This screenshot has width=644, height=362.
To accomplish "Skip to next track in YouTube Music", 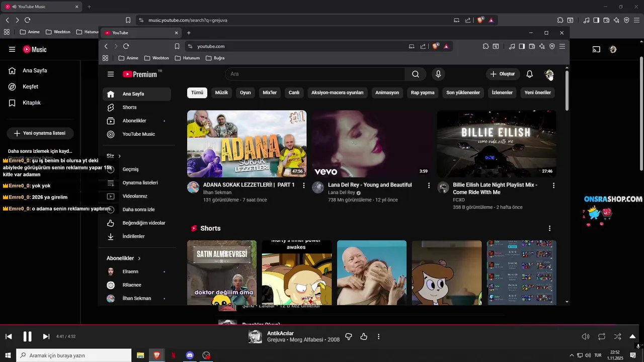I will point(46,336).
